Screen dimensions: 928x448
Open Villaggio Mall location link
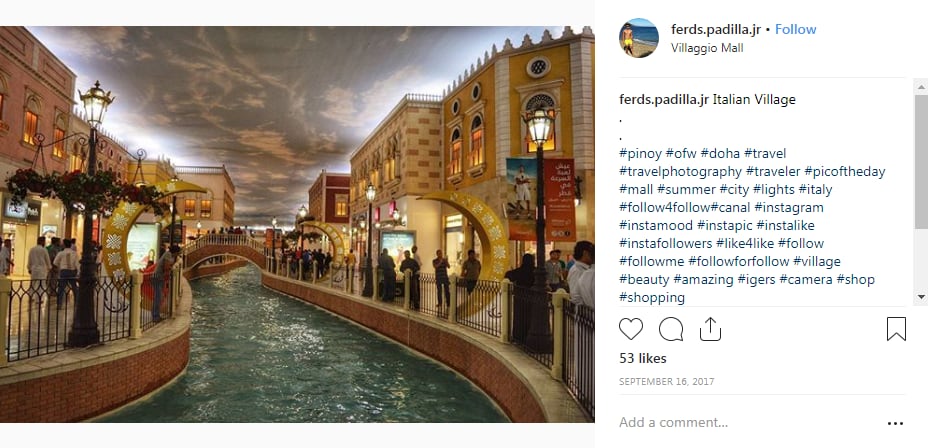click(707, 48)
